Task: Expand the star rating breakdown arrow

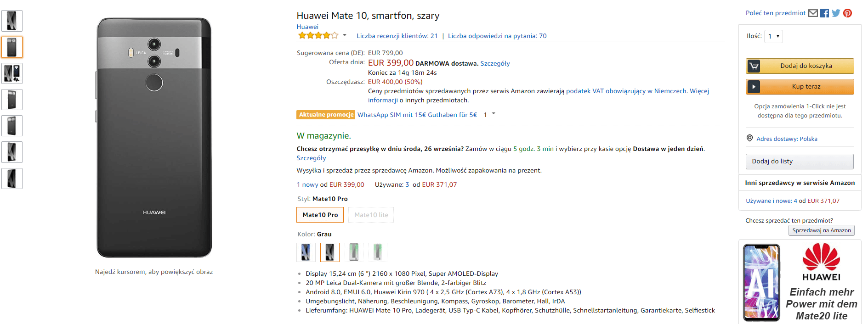Action: [x=345, y=35]
